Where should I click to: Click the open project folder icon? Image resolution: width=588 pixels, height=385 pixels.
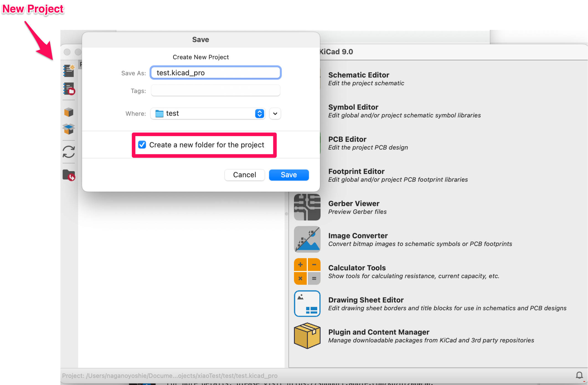tap(69, 175)
